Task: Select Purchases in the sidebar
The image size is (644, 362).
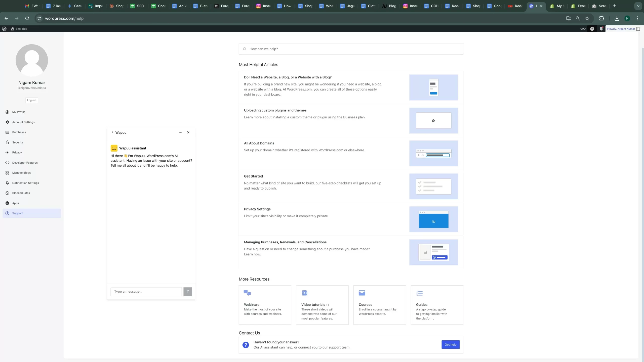Action: pyautogui.click(x=32, y=132)
